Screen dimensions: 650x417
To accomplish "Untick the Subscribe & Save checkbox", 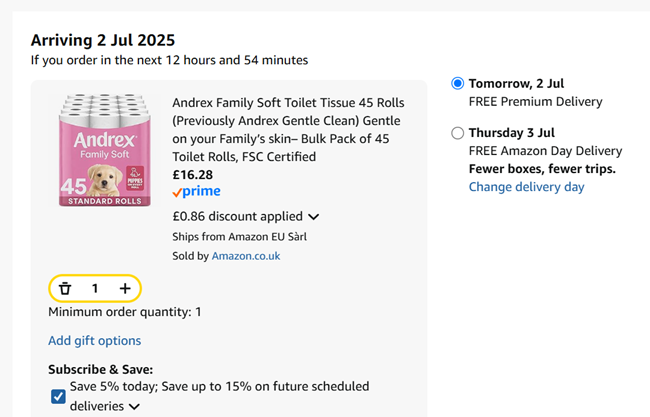I will (58, 396).
